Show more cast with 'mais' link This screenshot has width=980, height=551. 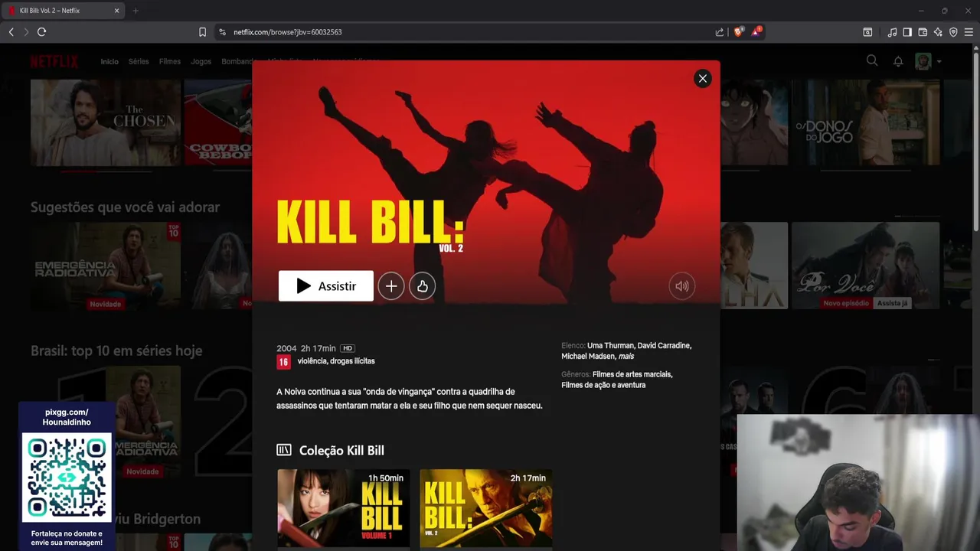(626, 357)
